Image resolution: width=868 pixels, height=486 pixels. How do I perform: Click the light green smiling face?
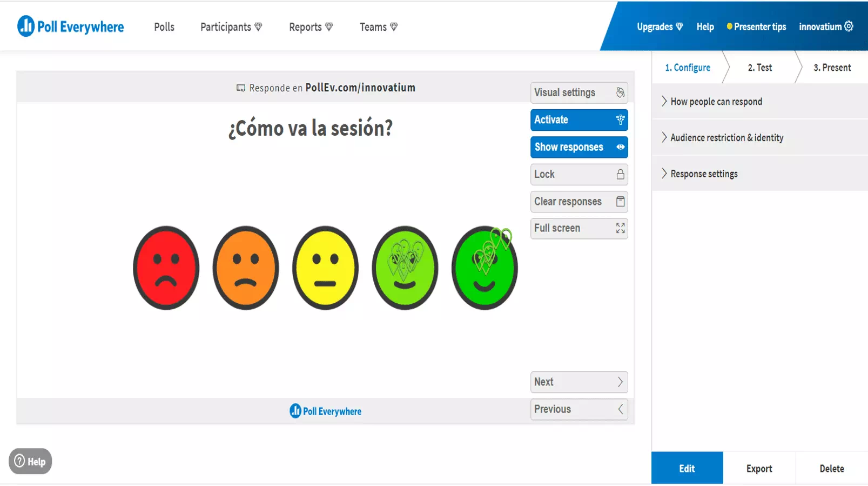(x=405, y=268)
